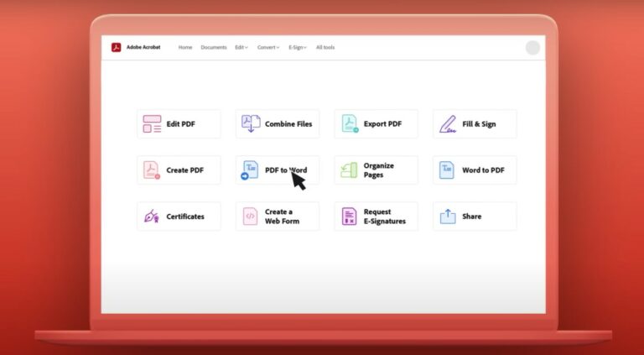Go to the Home tab

185,48
